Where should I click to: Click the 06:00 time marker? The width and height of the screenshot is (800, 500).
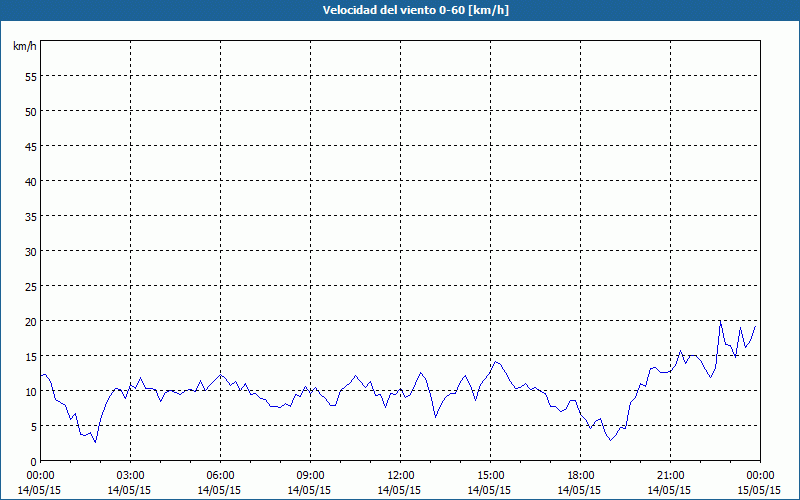220,475
